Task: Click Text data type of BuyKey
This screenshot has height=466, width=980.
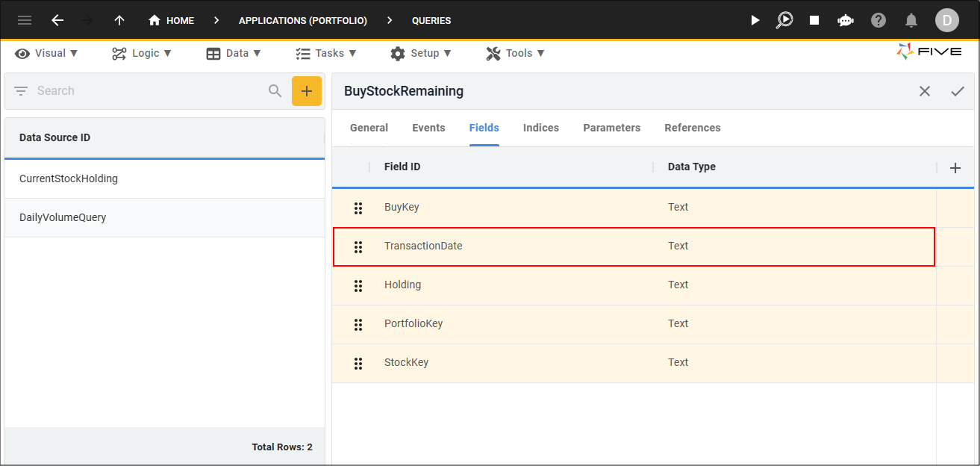Action: 678,207
